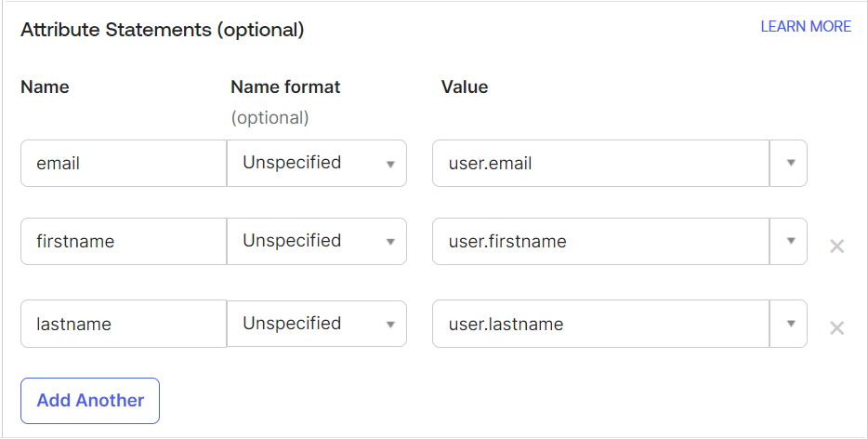Open Name format dropdown for email row
This screenshot has height=439, width=868.
[317, 164]
